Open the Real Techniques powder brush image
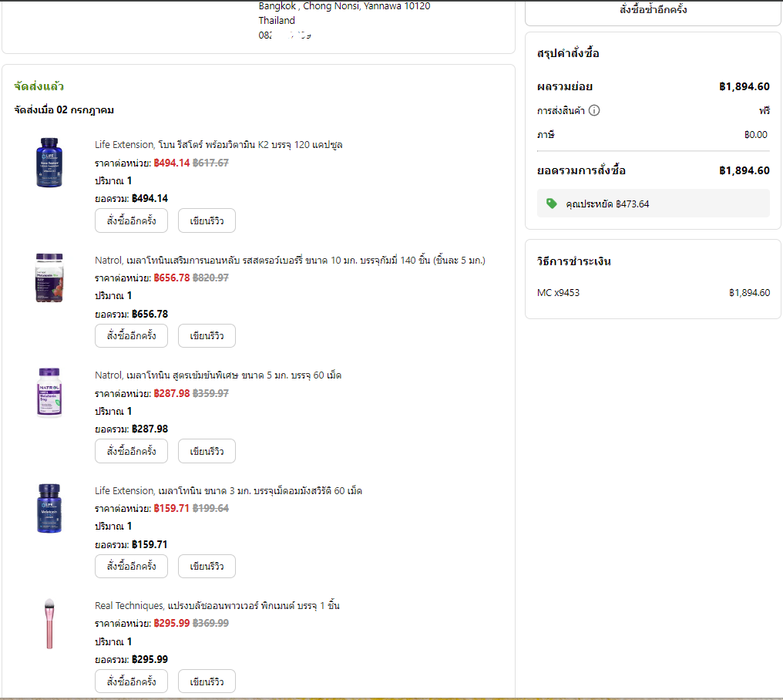Screen dimensions: 783x700 (49, 624)
